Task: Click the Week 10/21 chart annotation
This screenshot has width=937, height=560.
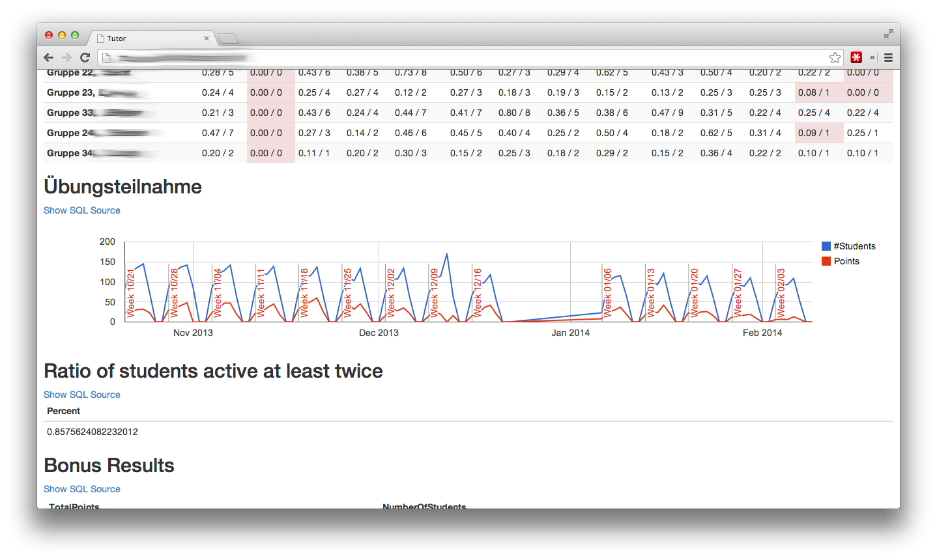Action: 130,293
